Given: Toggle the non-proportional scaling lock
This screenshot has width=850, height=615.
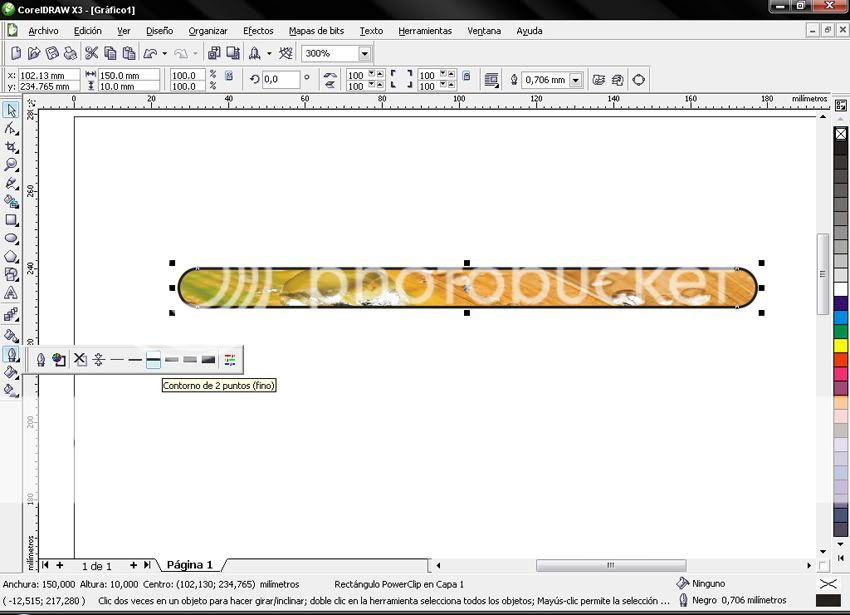Looking at the screenshot, I should click(229, 76).
